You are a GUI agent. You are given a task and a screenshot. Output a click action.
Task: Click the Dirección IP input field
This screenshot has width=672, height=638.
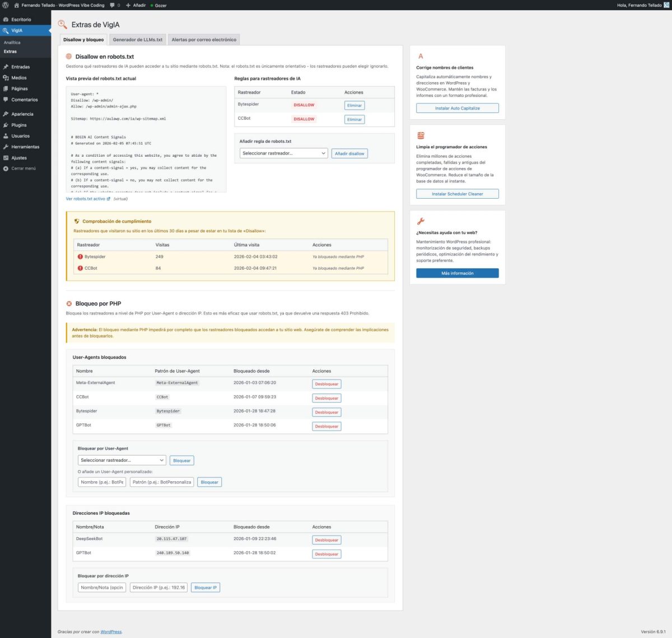tap(158, 588)
